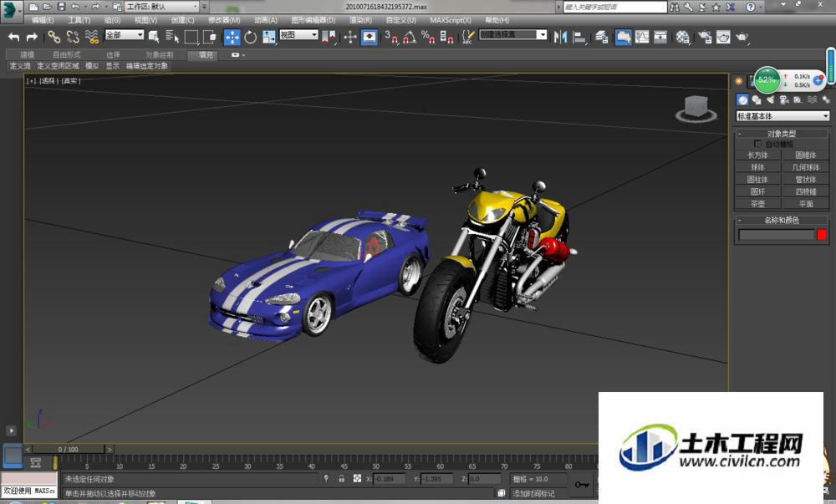
Task: Open the 工具(T) menu
Action: click(x=79, y=20)
